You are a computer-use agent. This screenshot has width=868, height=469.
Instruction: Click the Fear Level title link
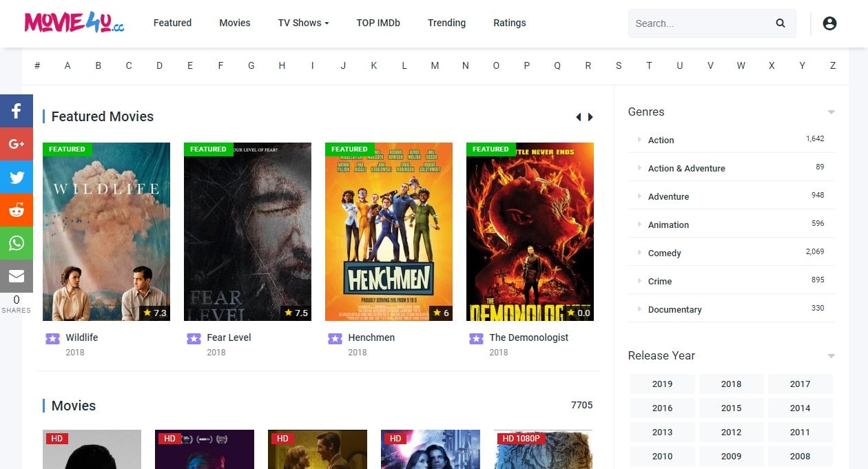(x=229, y=337)
